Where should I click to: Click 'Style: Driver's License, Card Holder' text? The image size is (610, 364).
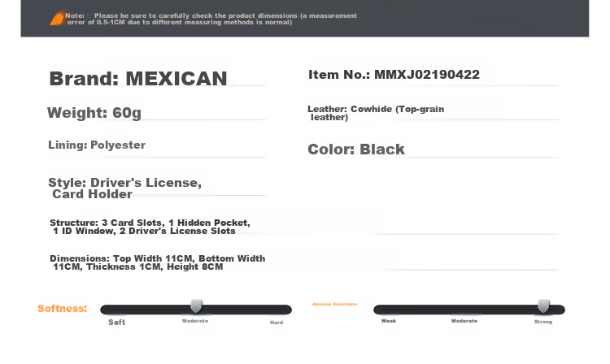(x=125, y=188)
